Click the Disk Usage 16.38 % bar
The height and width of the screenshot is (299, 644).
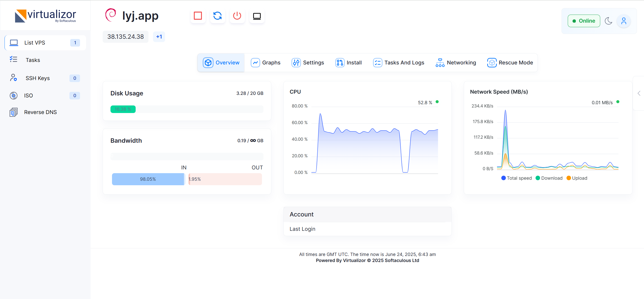pos(123,109)
